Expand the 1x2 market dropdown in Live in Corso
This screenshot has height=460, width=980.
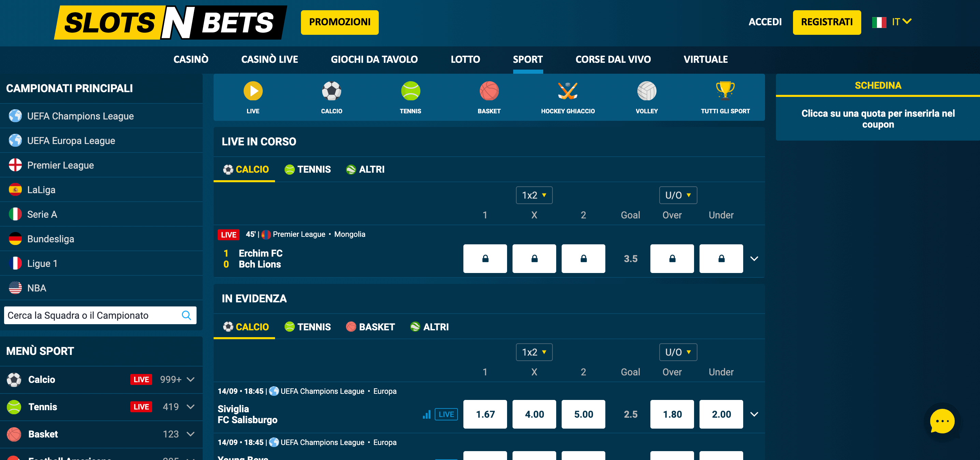pyautogui.click(x=534, y=195)
